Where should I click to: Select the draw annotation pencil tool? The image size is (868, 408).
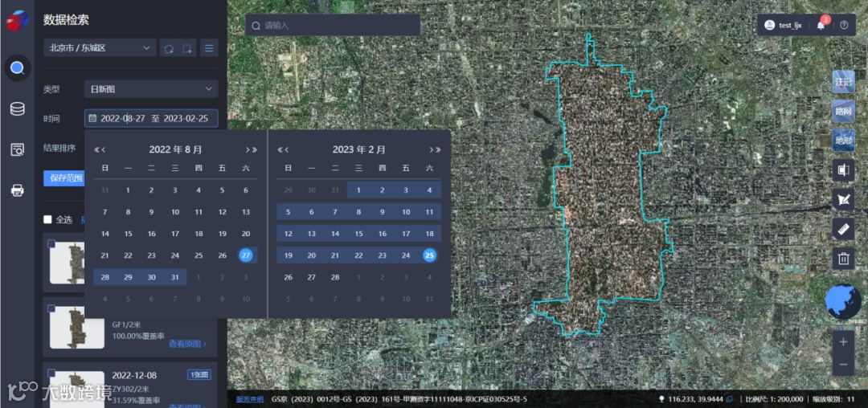tap(843, 199)
